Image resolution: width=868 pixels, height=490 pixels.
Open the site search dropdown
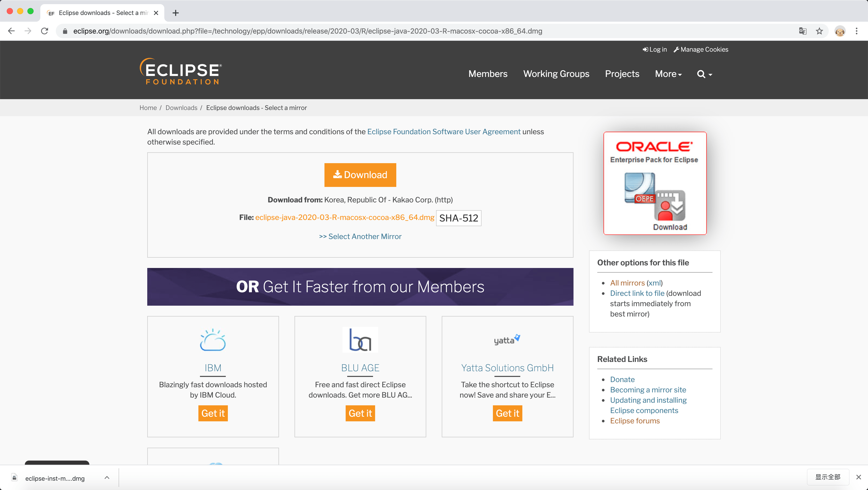pyautogui.click(x=704, y=74)
